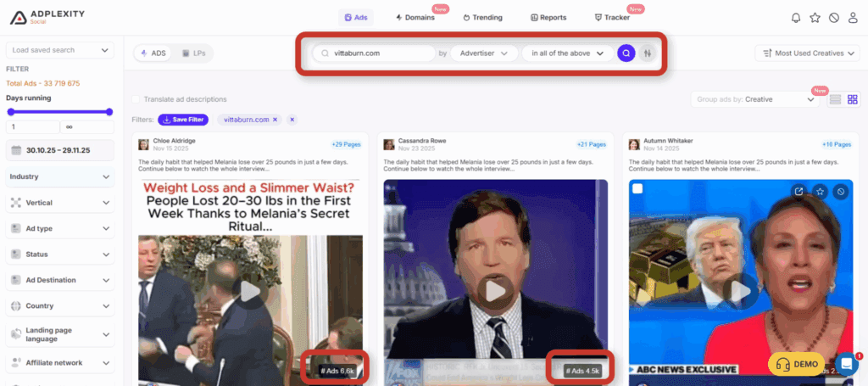Open the Ads tab

[x=356, y=17]
